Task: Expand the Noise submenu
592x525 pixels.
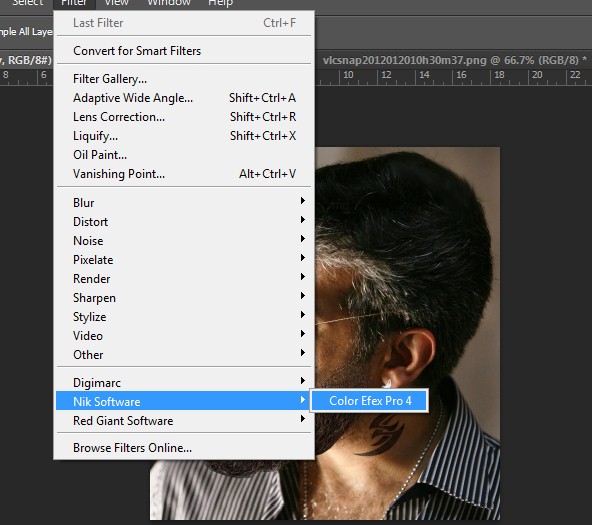Action: (184, 241)
